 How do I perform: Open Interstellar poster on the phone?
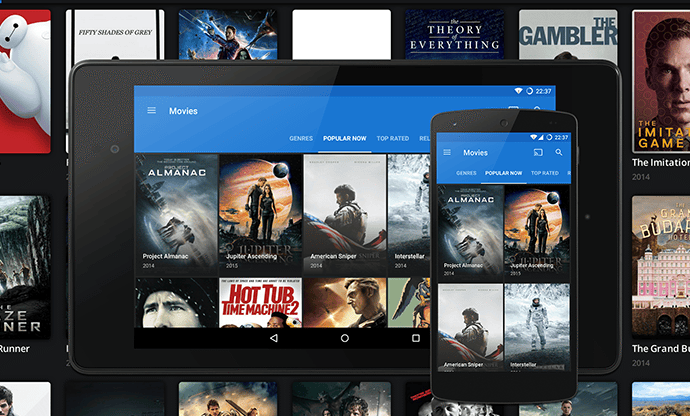[x=537, y=327]
